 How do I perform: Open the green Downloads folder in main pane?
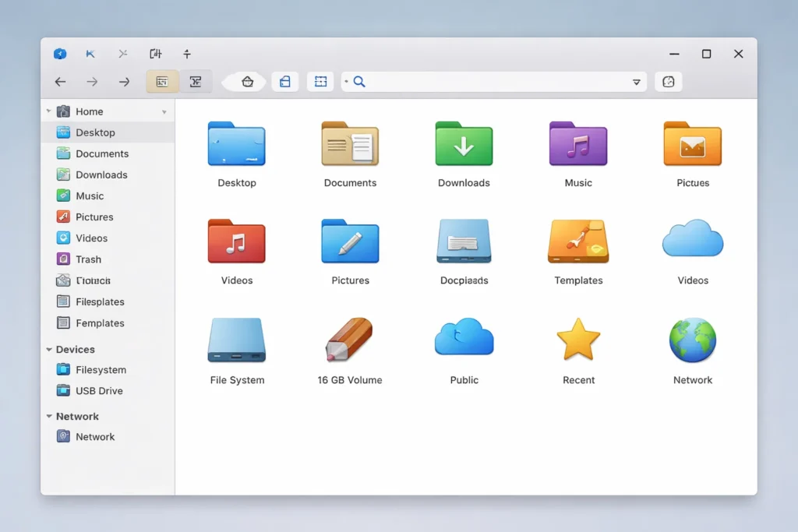pyautogui.click(x=464, y=144)
